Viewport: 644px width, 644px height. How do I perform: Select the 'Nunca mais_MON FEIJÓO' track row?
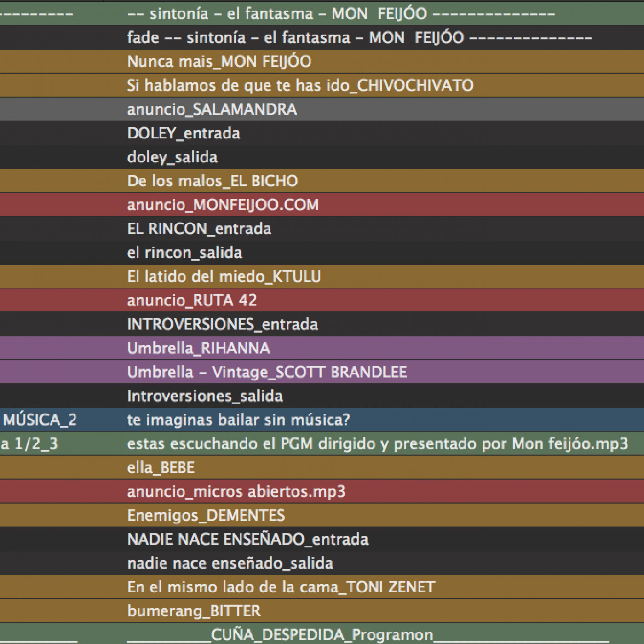(x=219, y=62)
